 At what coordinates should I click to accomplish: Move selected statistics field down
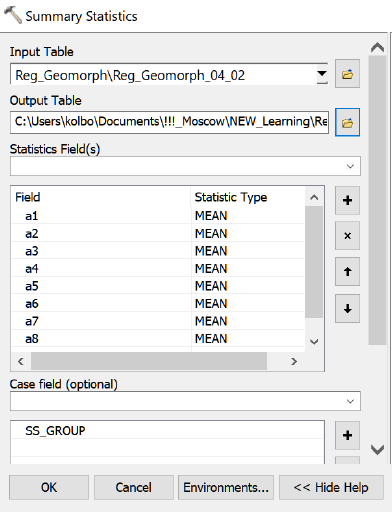[347, 308]
